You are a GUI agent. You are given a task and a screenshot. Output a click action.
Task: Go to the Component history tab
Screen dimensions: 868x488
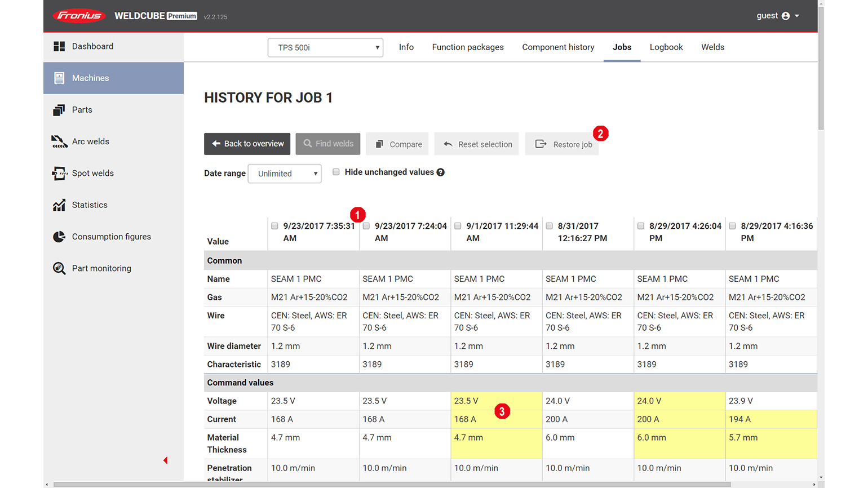(558, 47)
